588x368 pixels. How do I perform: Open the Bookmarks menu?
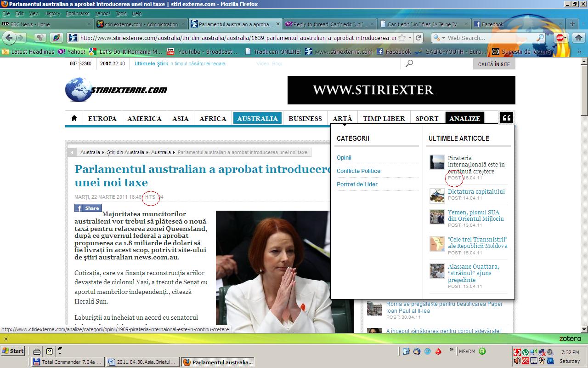coord(77,14)
